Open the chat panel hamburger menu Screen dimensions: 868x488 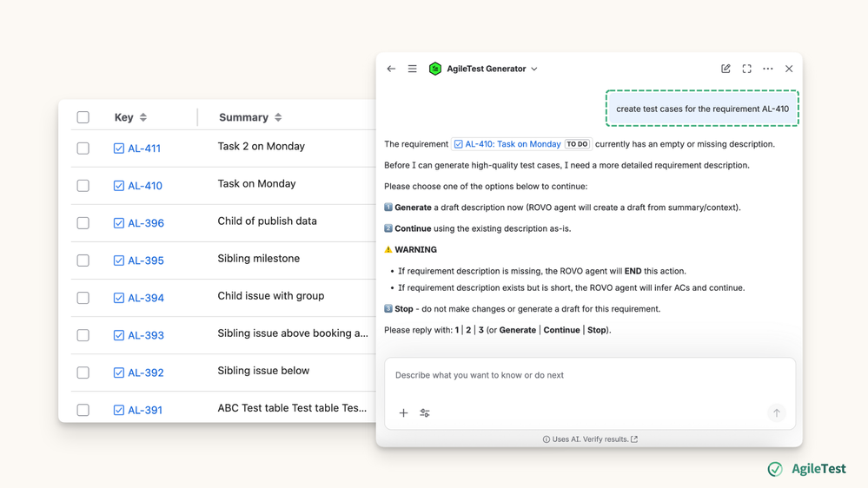(x=413, y=69)
